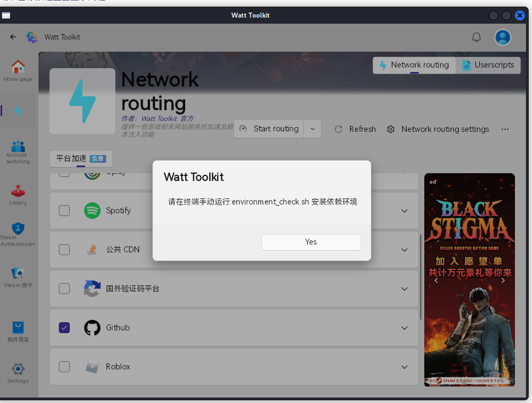Viewport: 532px width, 403px height.
Task: Open Steam 挂卡 in sidebar
Action: coord(18,278)
